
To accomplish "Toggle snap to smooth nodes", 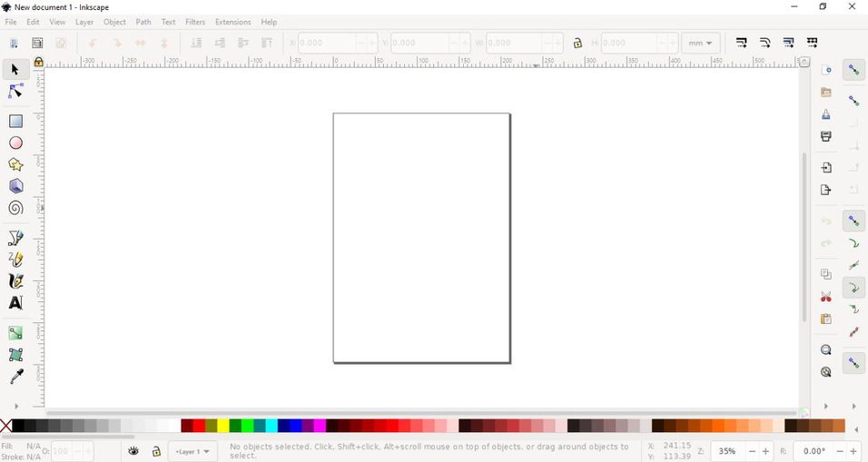I will click(853, 310).
